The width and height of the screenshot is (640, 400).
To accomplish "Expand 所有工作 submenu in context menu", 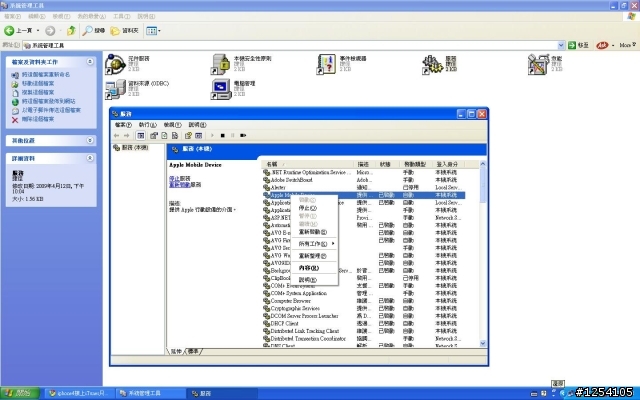I will (315, 244).
